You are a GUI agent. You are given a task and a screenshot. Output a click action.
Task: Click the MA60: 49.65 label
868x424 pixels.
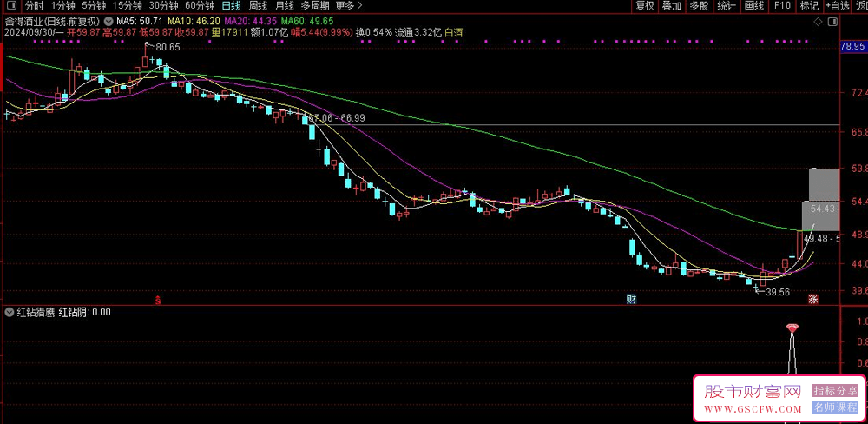pos(307,21)
